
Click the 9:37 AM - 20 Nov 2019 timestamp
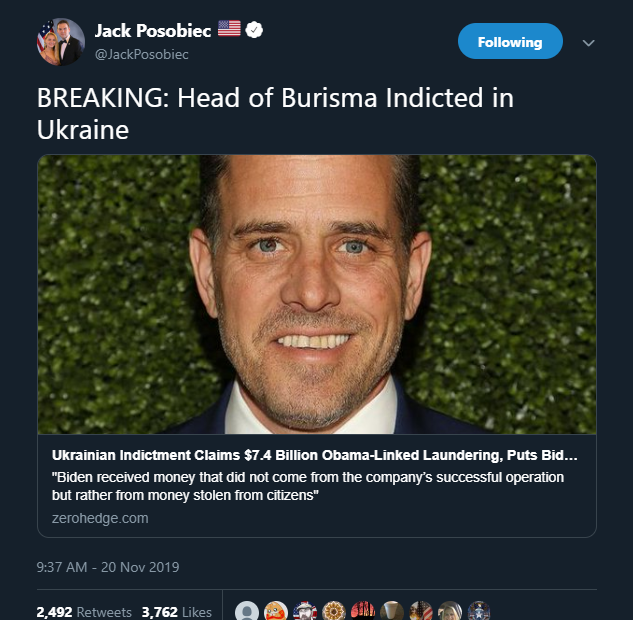tap(107, 567)
